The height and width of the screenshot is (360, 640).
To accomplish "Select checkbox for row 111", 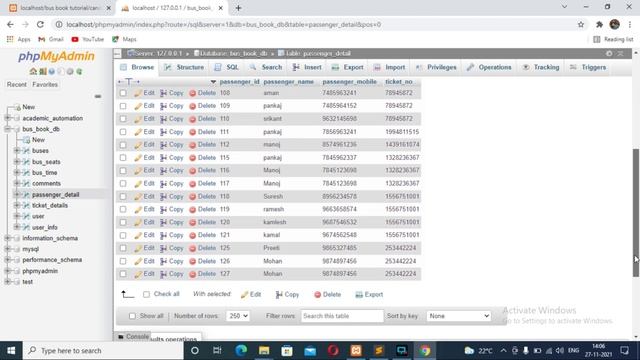I will (x=123, y=132).
